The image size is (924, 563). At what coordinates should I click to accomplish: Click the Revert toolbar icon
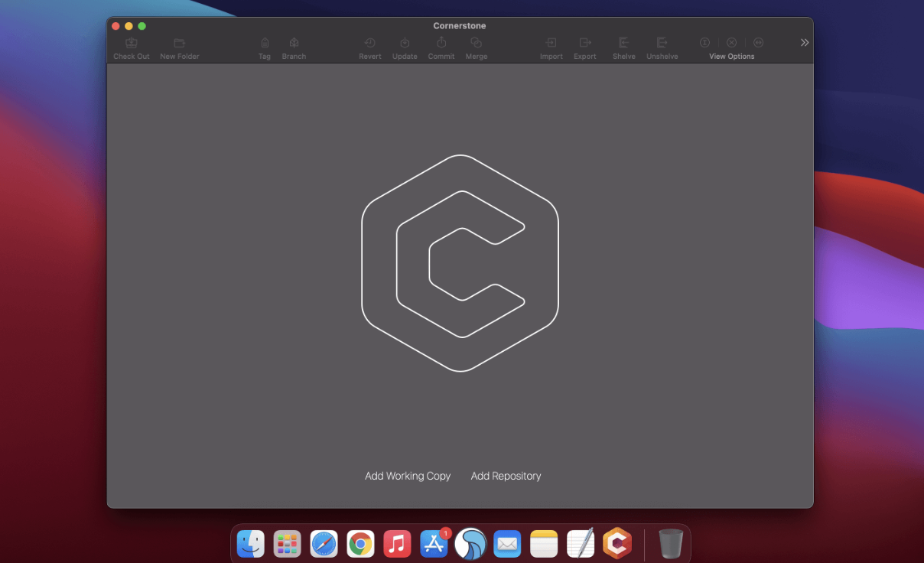(x=369, y=44)
